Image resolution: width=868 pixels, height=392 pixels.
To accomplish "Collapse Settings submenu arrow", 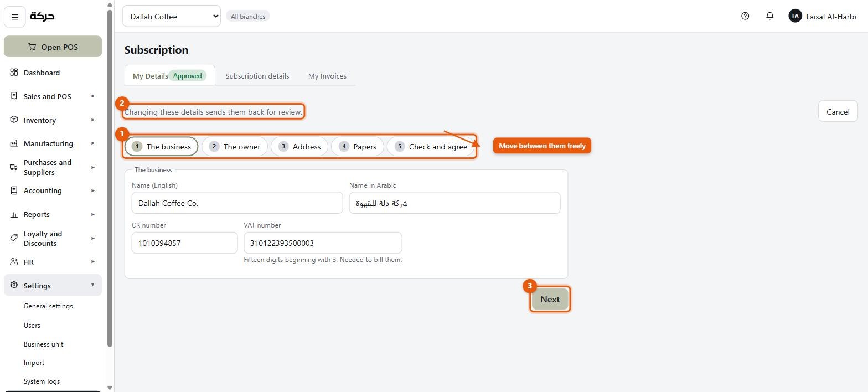I will tap(92, 285).
